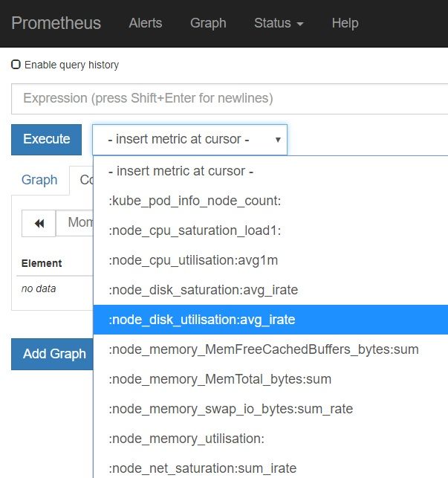Focus the Expression input field
Image resolution: width=448 pixels, height=478 pixels.
(230, 98)
